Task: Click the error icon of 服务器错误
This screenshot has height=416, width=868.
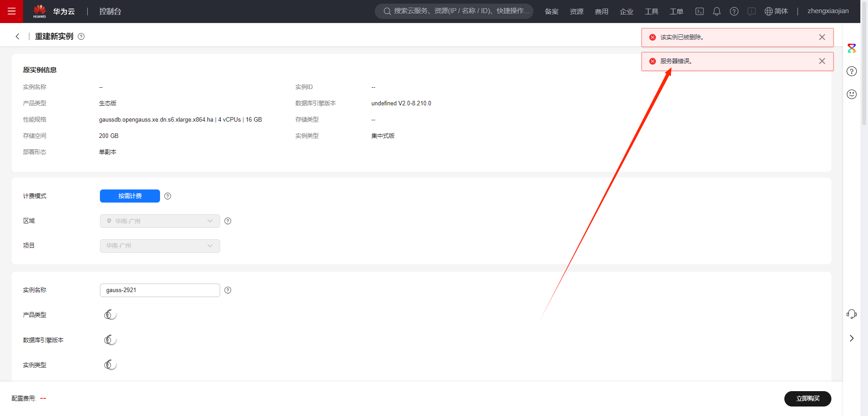Action: tap(652, 61)
